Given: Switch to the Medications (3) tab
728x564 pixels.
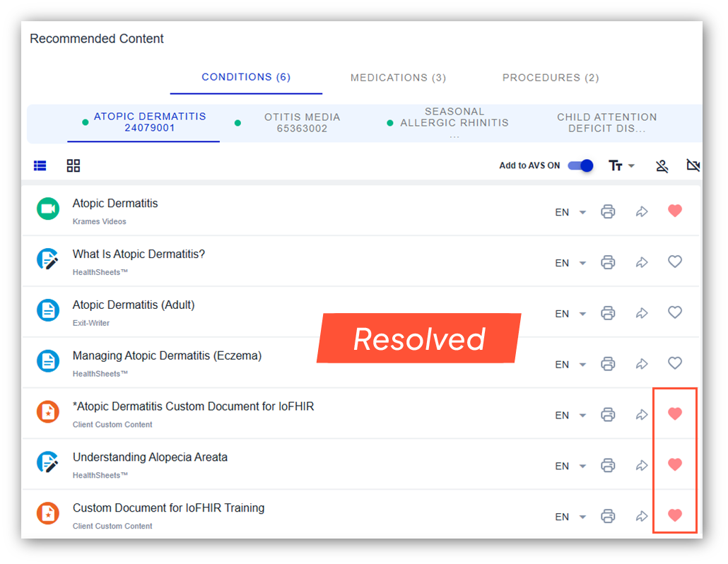Looking at the screenshot, I should pyautogui.click(x=398, y=78).
